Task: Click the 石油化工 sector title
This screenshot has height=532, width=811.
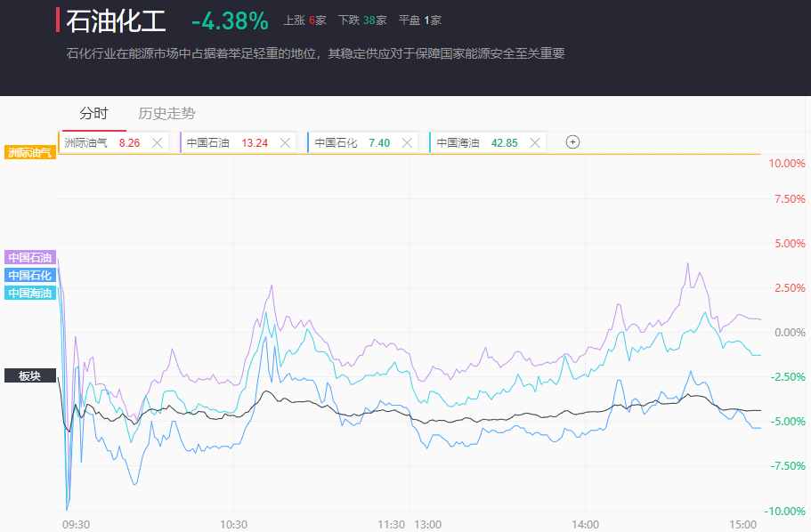Action: point(116,20)
